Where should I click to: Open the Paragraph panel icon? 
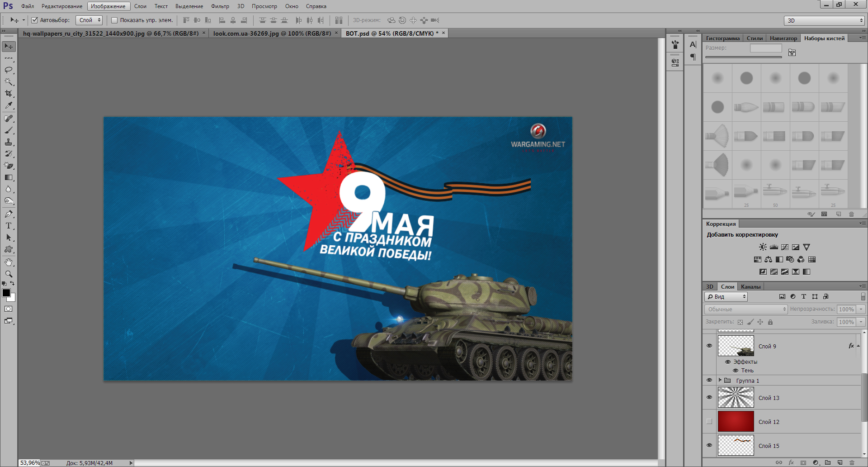[x=693, y=57]
